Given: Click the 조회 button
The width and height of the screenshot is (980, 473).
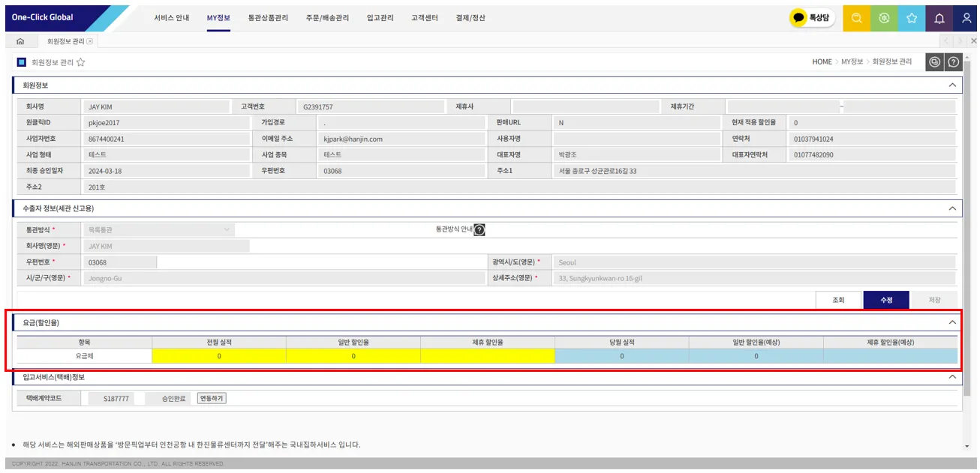Looking at the screenshot, I should point(839,300).
